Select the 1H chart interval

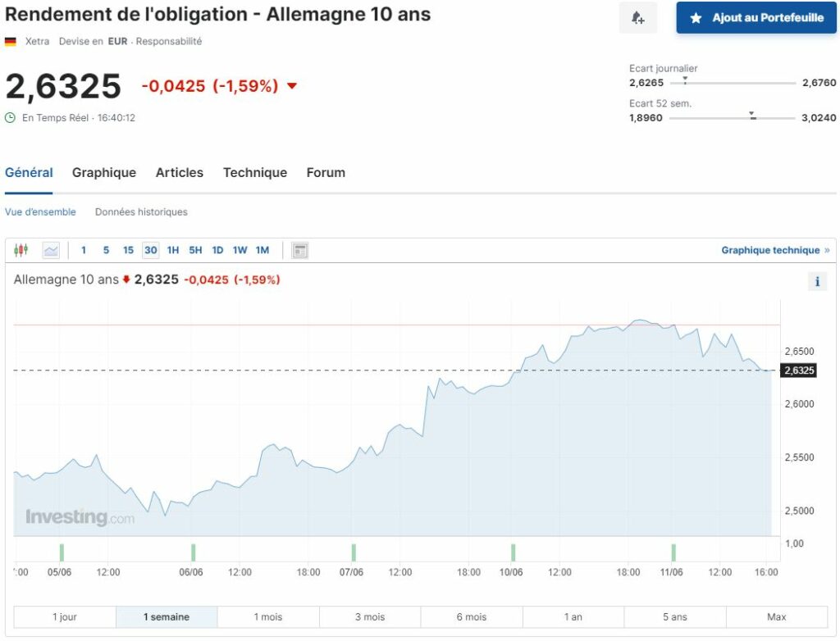[x=172, y=250]
